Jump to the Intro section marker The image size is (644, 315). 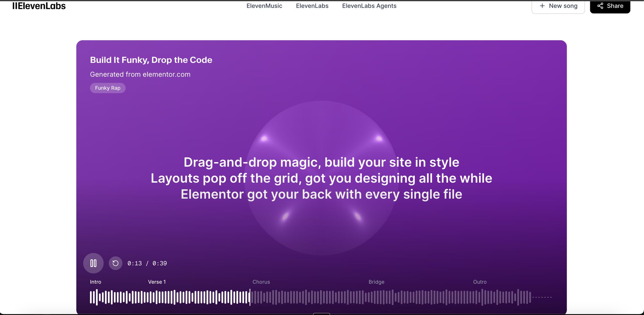(x=96, y=282)
